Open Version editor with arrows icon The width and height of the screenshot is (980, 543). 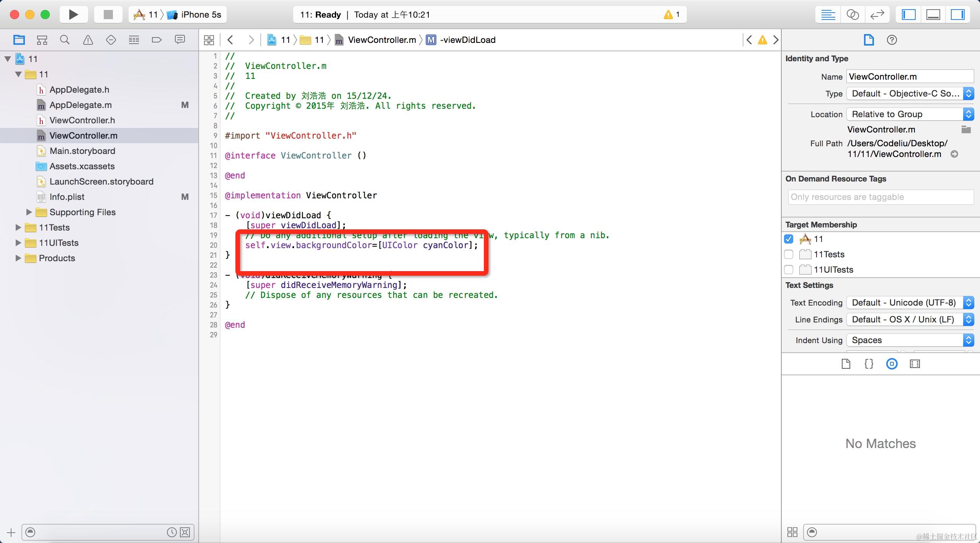click(x=877, y=15)
